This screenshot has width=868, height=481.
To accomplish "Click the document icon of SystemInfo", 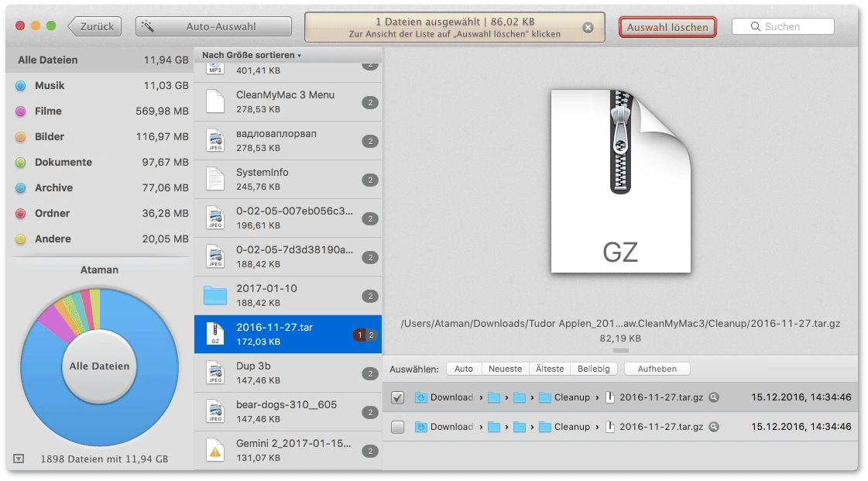I will [x=215, y=180].
